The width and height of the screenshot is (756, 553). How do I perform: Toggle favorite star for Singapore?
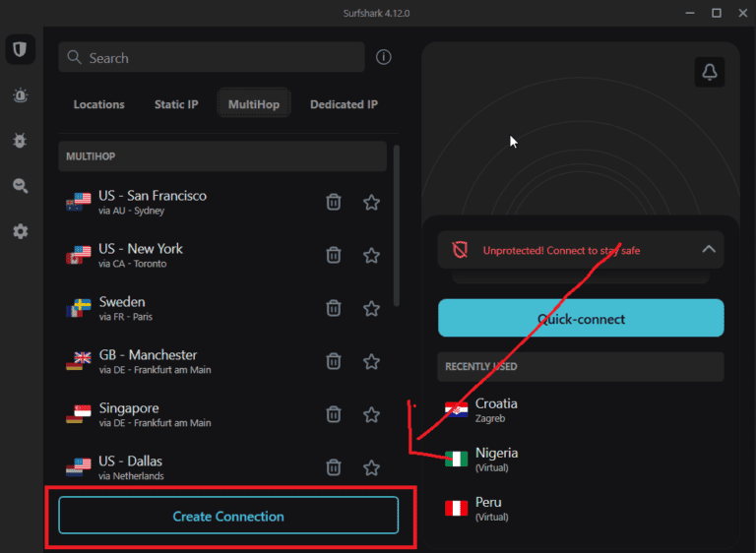pyautogui.click(x=371, y=414)
